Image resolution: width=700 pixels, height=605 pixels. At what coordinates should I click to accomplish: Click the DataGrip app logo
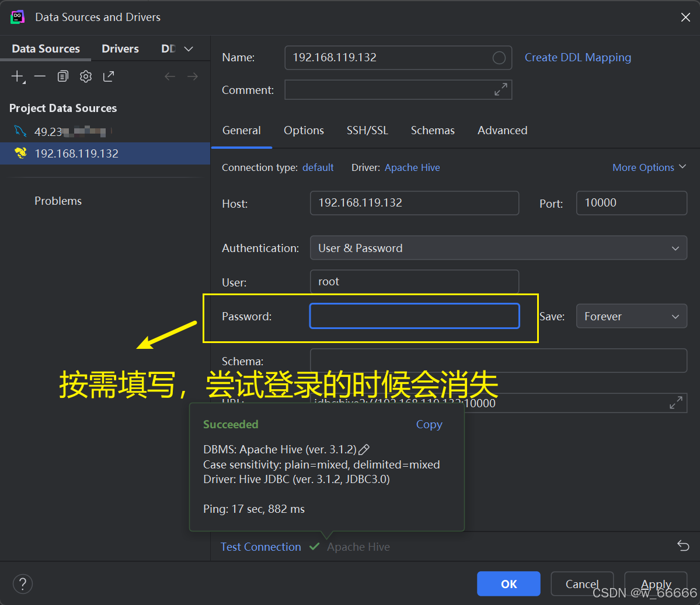(x=18, y=17)
